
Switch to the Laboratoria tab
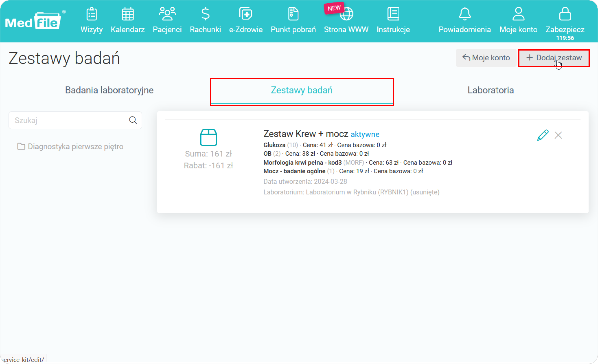[490, 90]
